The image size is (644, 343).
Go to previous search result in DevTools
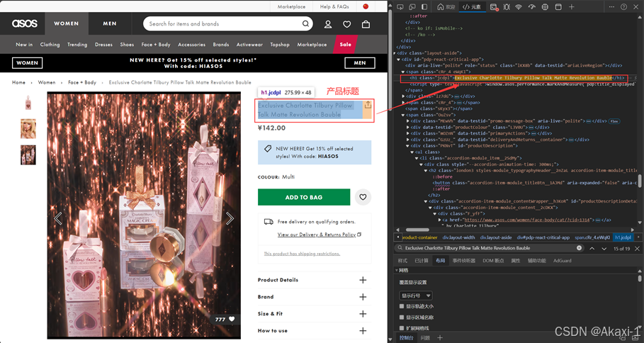(x=592, y=248)
